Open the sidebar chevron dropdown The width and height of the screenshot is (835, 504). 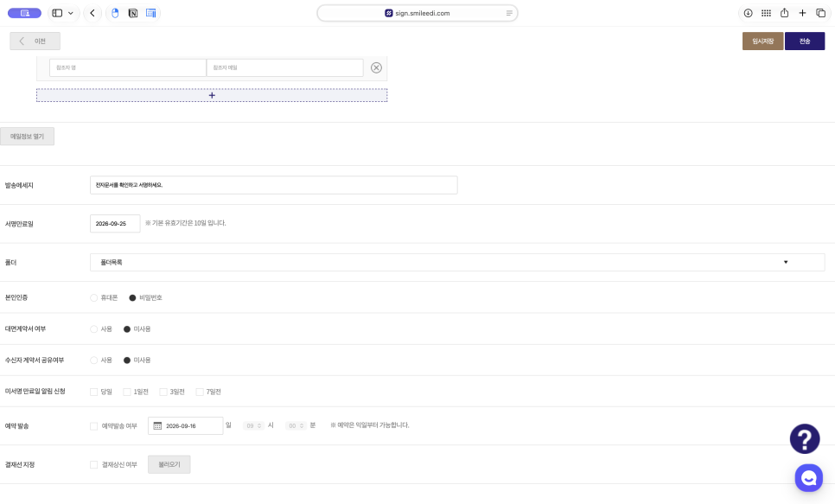tap(71, 13)
